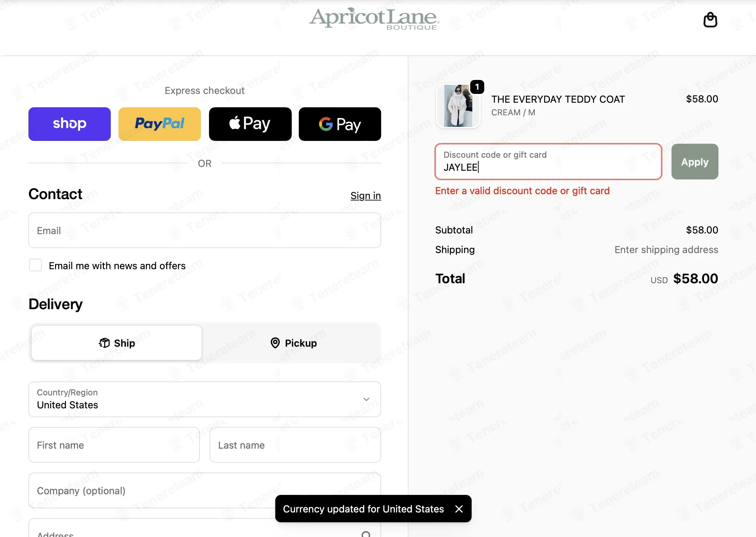
Task: Click the Express checkout heading
Action: [x=204, y=90]
